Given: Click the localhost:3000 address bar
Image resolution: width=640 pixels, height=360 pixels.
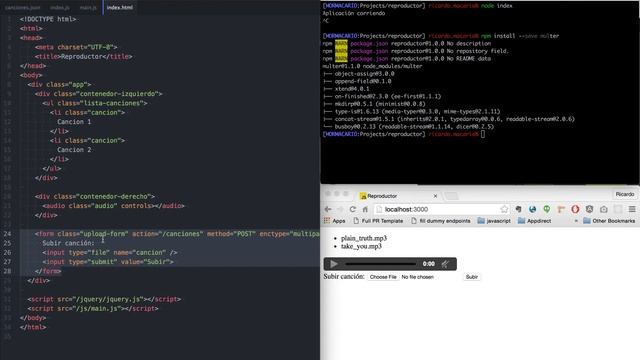Looking at the screenshot, I should (441, 209).
